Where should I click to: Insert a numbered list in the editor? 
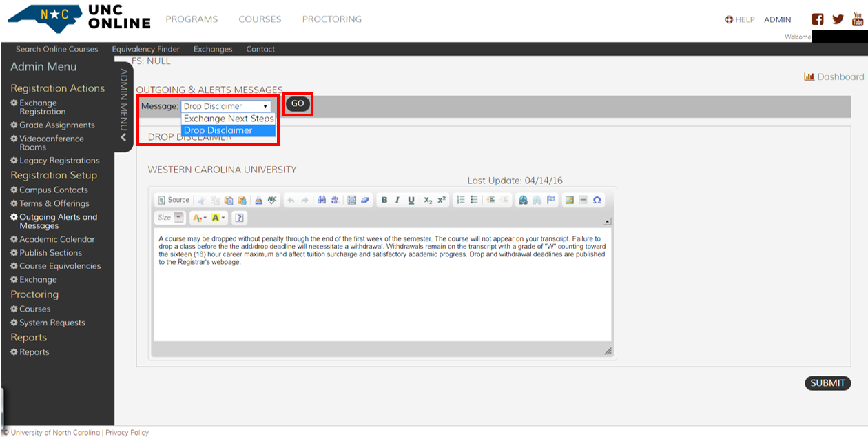(461, 200)
